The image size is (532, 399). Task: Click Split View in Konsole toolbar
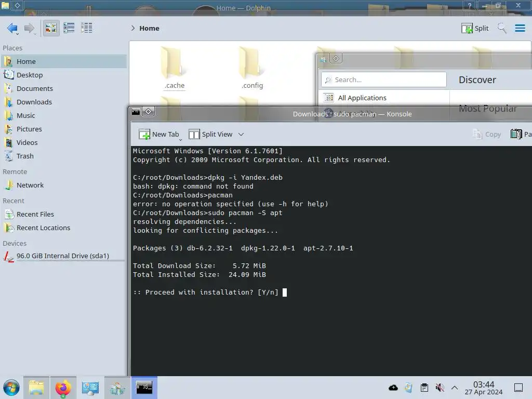coord(210,135)
